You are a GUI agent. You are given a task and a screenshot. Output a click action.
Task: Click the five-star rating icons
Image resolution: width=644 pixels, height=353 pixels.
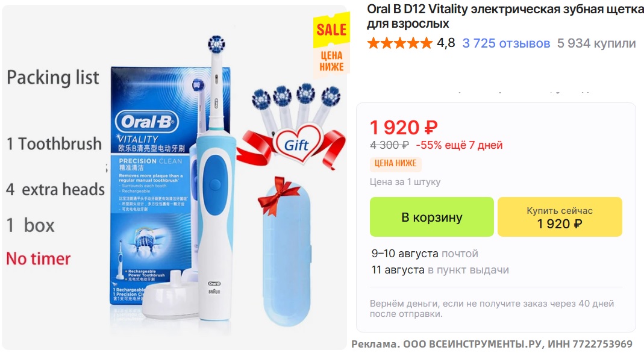point(400,43)
